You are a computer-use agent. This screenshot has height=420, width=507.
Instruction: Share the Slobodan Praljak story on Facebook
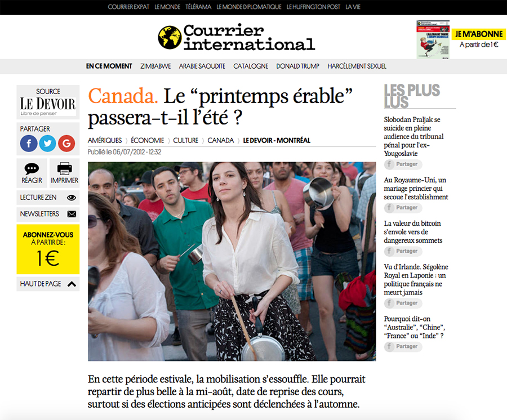point(403,164)
